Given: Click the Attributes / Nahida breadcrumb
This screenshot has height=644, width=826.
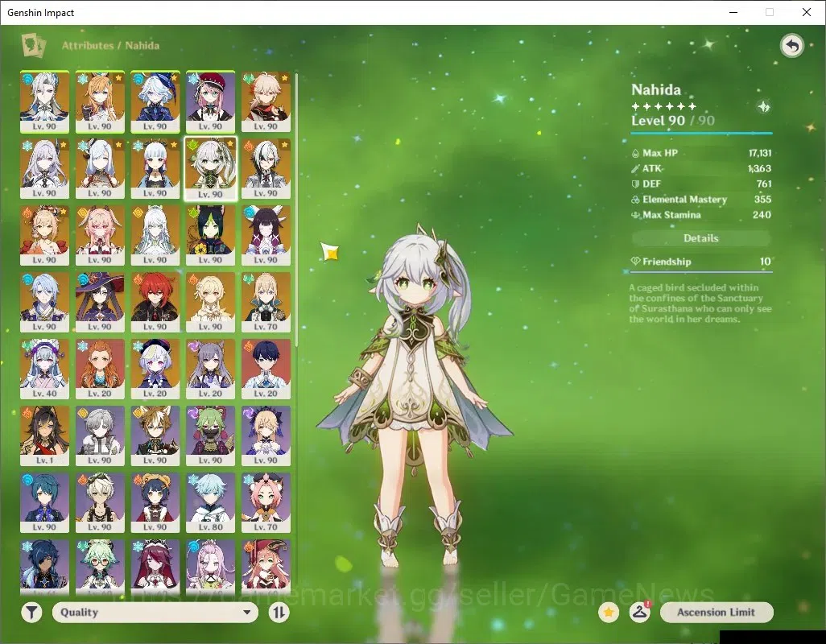Looking at the screenshot, I should (x=110, y=45).
